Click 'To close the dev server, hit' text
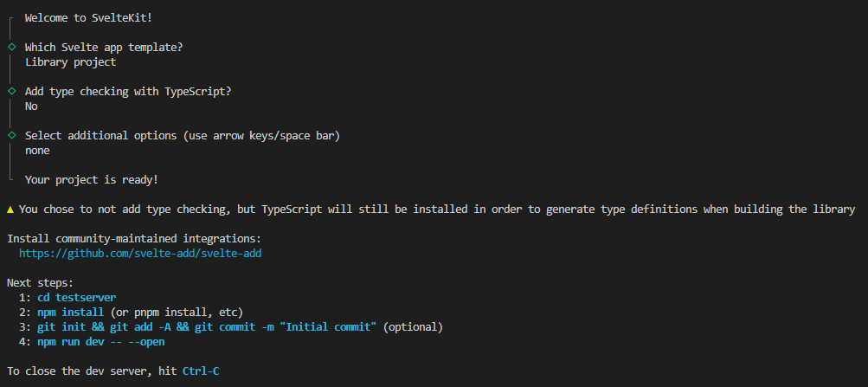The height and width of the screenshot is (387, 868). pyautogui.click(x=92, y=371)
